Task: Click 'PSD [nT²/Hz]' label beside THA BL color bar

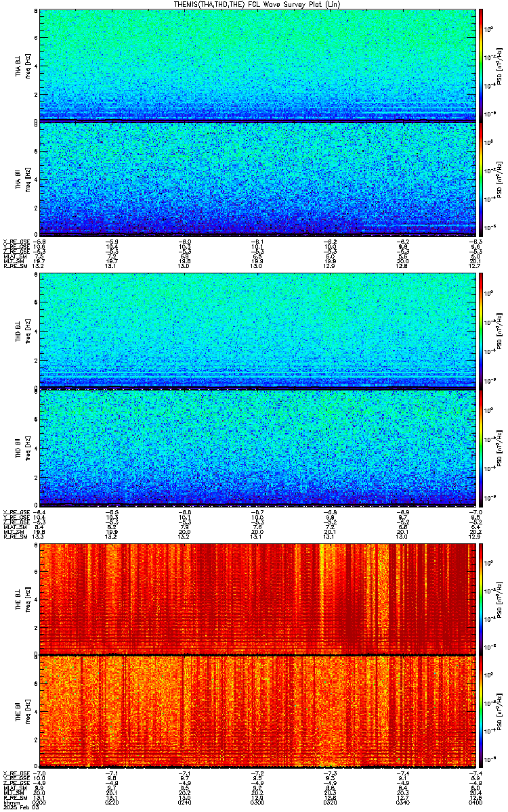Action: [x=499, y=66]
